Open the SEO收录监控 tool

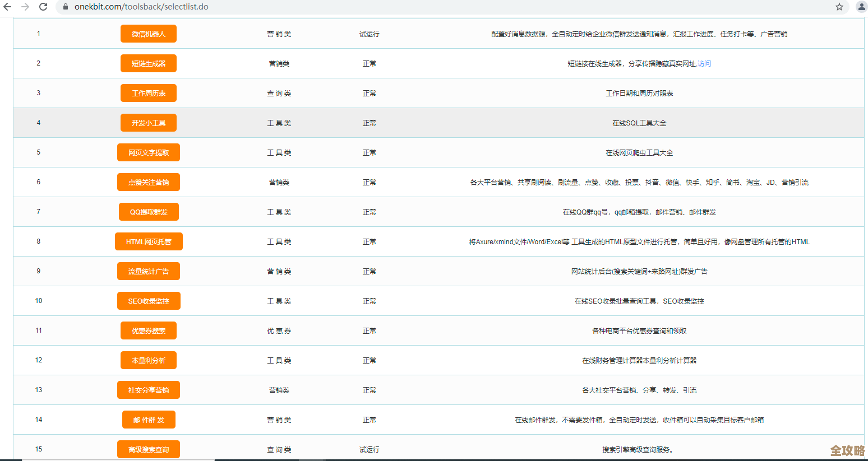148,301
